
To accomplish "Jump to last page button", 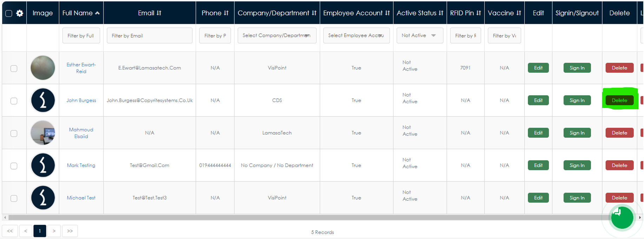I will (x=70, y=231).
